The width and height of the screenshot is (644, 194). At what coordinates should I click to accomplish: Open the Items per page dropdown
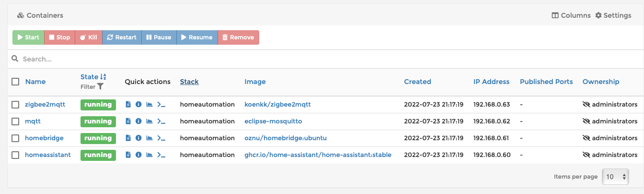tap(616, 176)
